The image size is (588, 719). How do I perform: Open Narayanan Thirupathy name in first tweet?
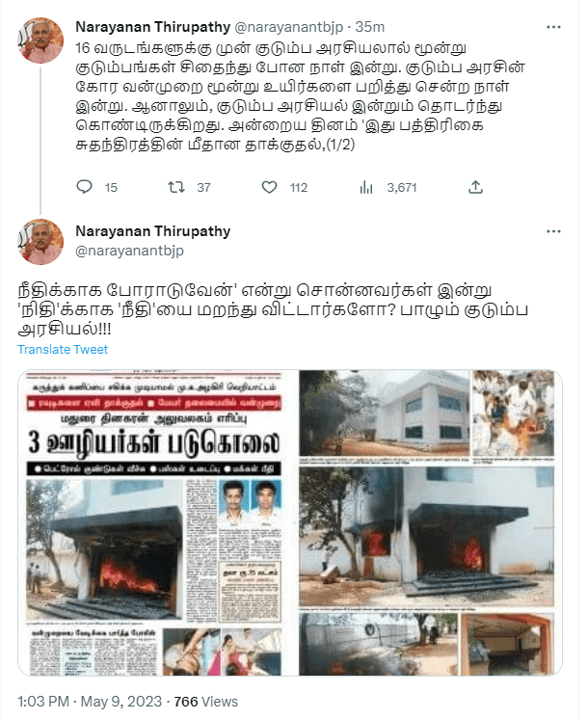click(152, 27)
